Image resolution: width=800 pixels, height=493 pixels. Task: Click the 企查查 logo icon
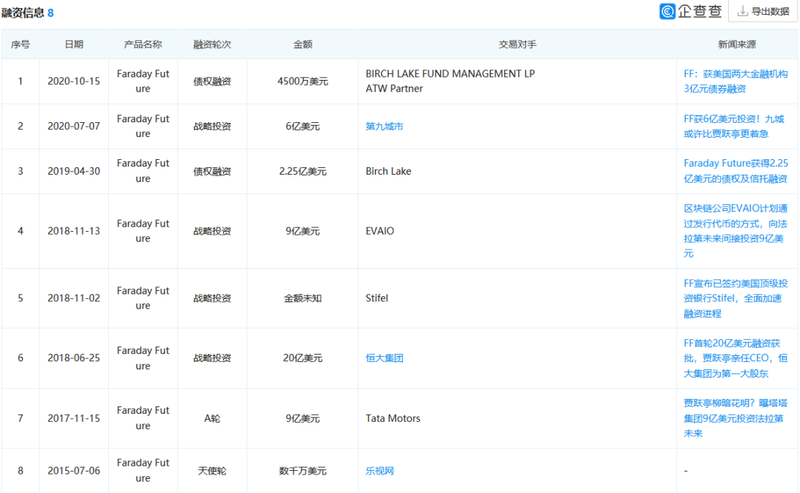[668, 12]
